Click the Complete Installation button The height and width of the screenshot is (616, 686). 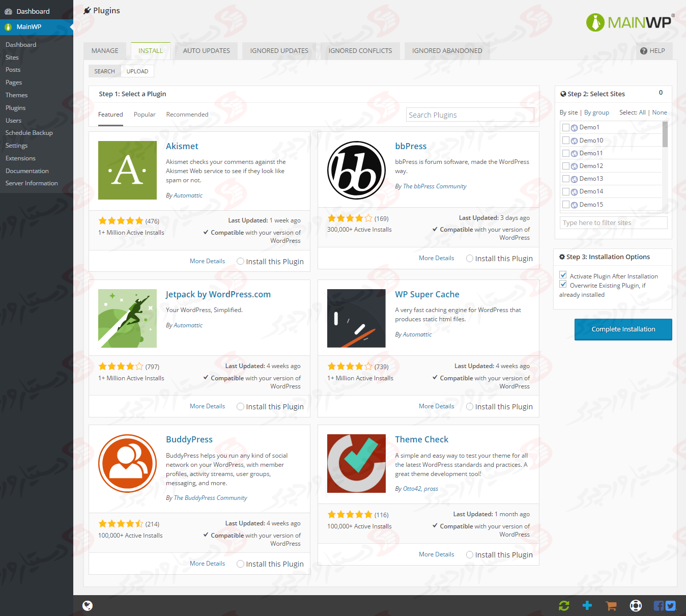click(x=623, y=329)
